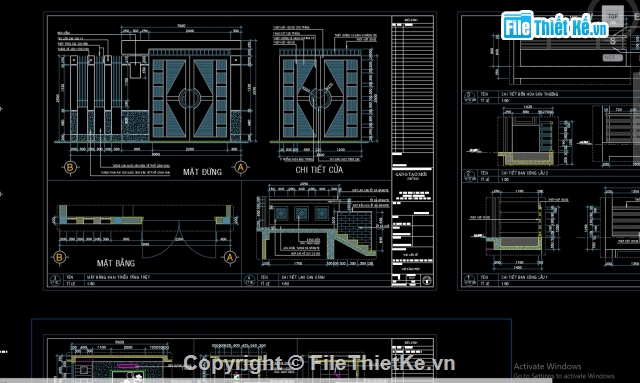Select grid bubble A beside MẶT ĐỨNG elevation
The width and height of the screenshot is (640, 383).
[241, 167]
